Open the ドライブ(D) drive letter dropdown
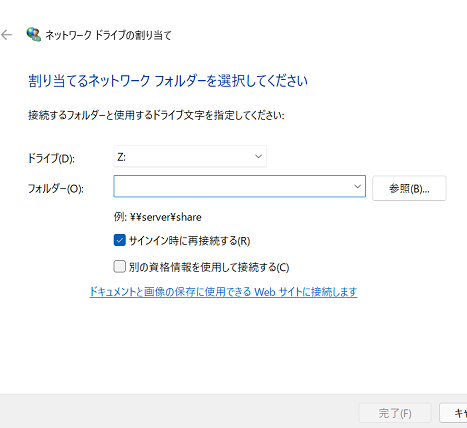 (x=190, y=156)
